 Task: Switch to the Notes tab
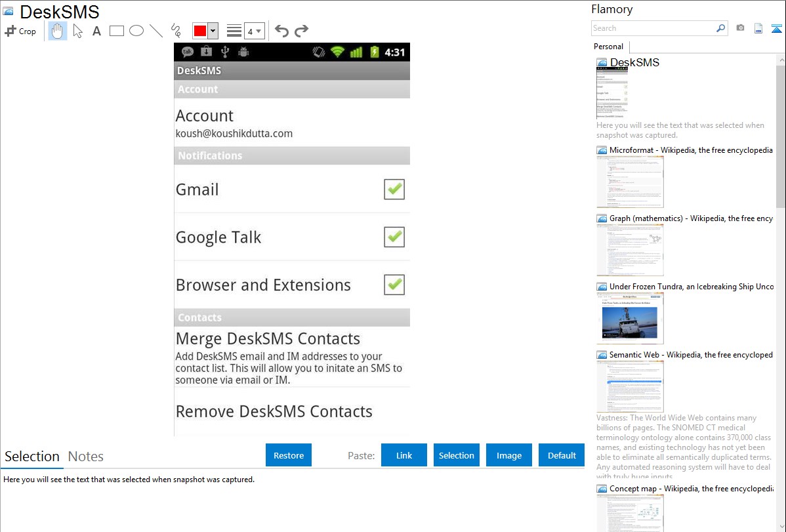[86, 457]
